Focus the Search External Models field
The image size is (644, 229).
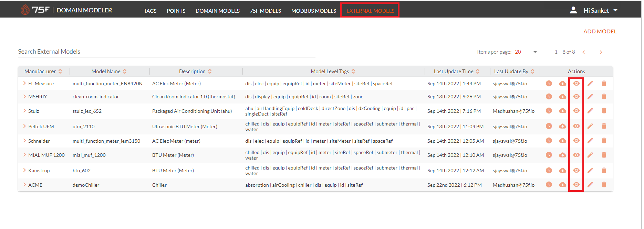[167, 52]
